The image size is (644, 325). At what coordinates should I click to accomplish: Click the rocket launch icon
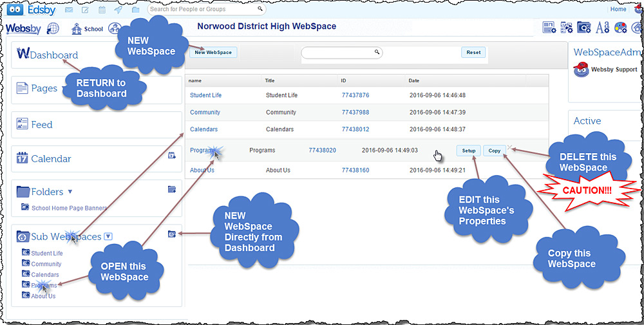(x=118, y=9)
